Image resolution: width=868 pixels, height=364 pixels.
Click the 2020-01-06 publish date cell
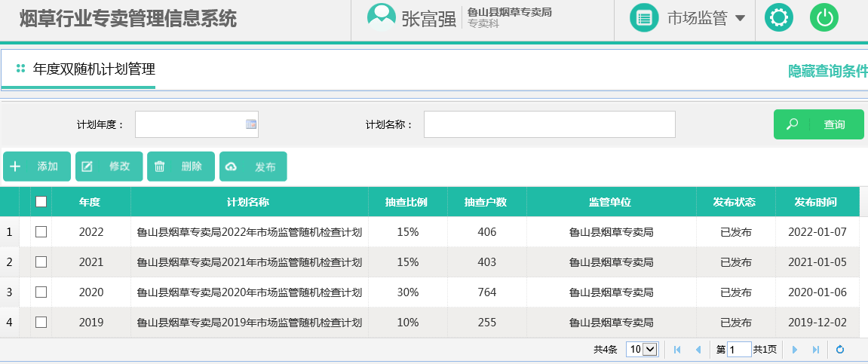pos(817,292)
